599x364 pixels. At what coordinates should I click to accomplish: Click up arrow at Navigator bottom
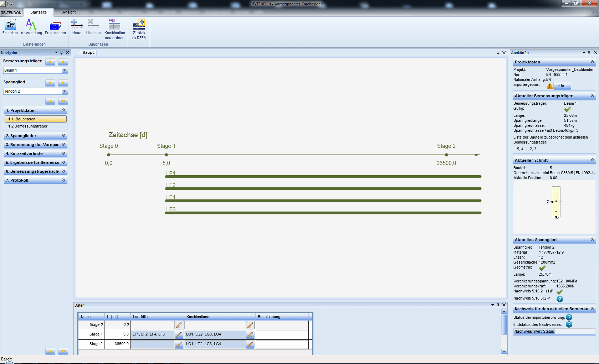pos(50,352)
